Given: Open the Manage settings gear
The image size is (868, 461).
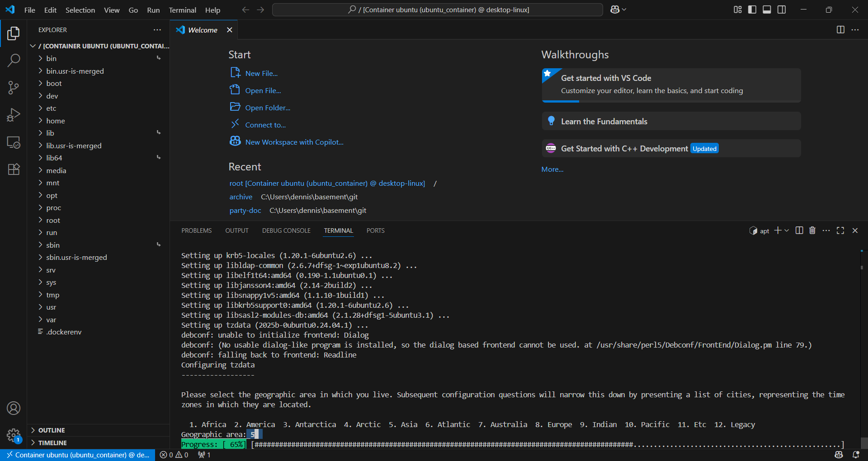Looking at the screenshot, I should pos(14,435).
